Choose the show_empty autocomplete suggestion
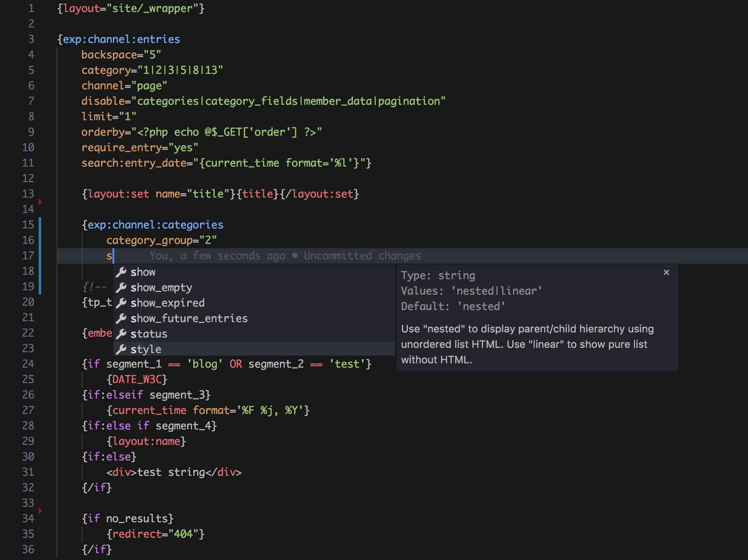 (254, 287)
